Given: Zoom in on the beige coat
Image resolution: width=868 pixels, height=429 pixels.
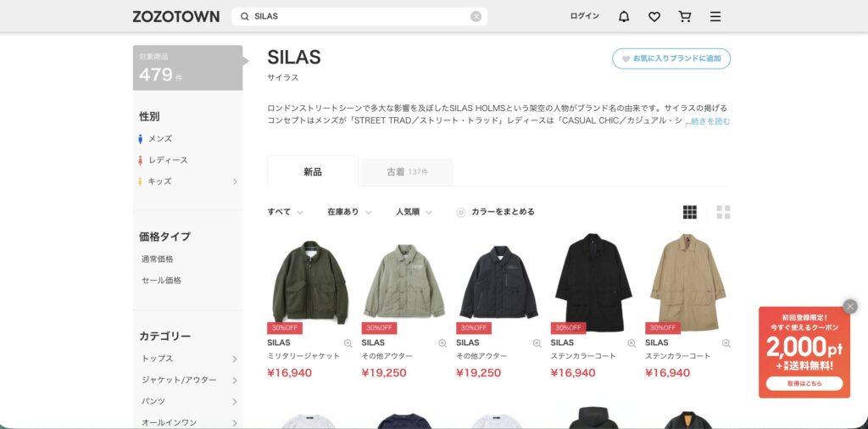Looking at the screenshot, I should pos(726,343).
